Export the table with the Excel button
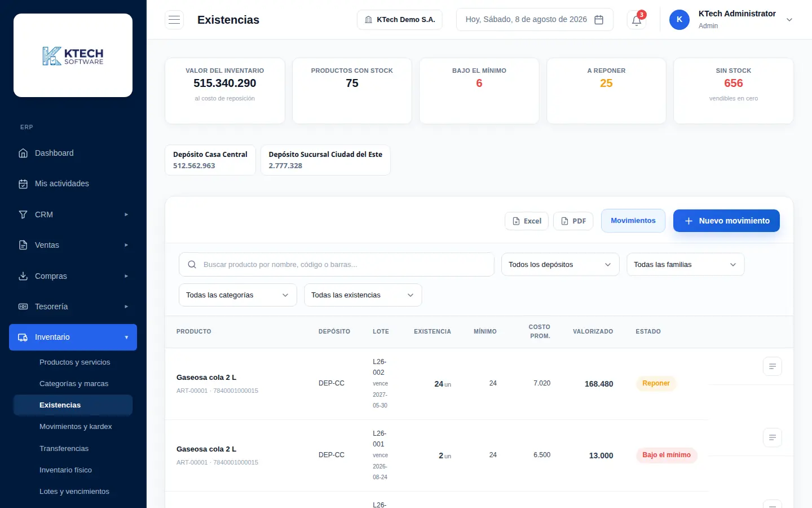This screenshot has width=812, height=508. click(527, 221)
